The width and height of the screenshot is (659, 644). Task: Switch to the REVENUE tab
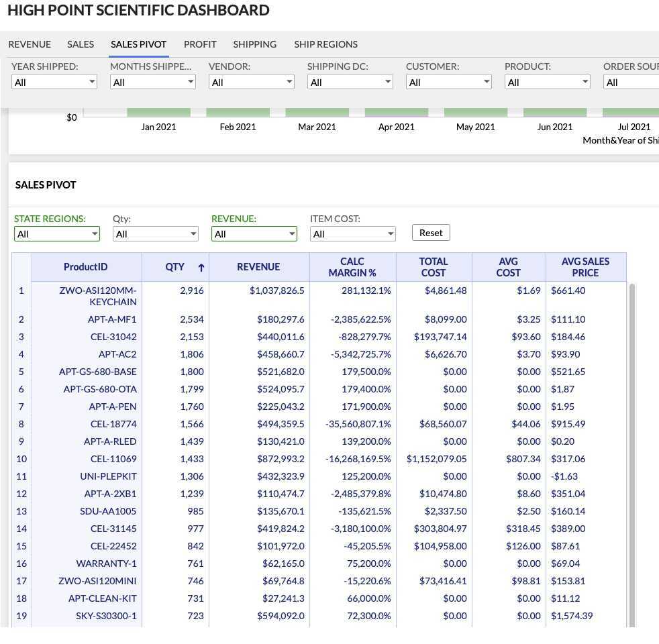(x=30, y=44)
